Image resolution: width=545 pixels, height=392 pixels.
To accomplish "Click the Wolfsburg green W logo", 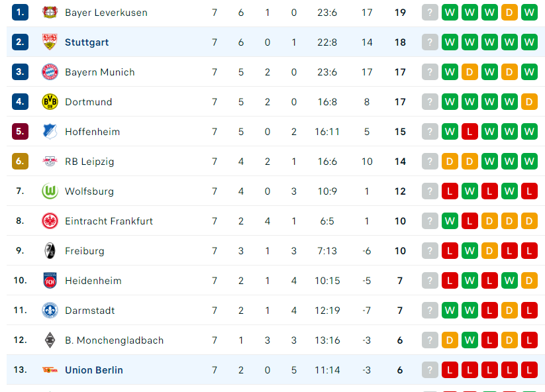I will click(50, 191).
